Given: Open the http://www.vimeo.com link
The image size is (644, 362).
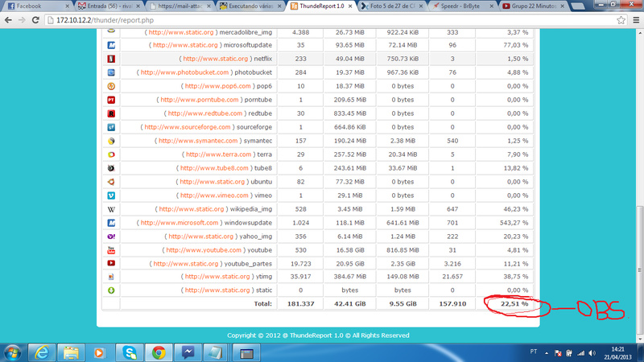Looking at the screenshot, I should 214,195.
